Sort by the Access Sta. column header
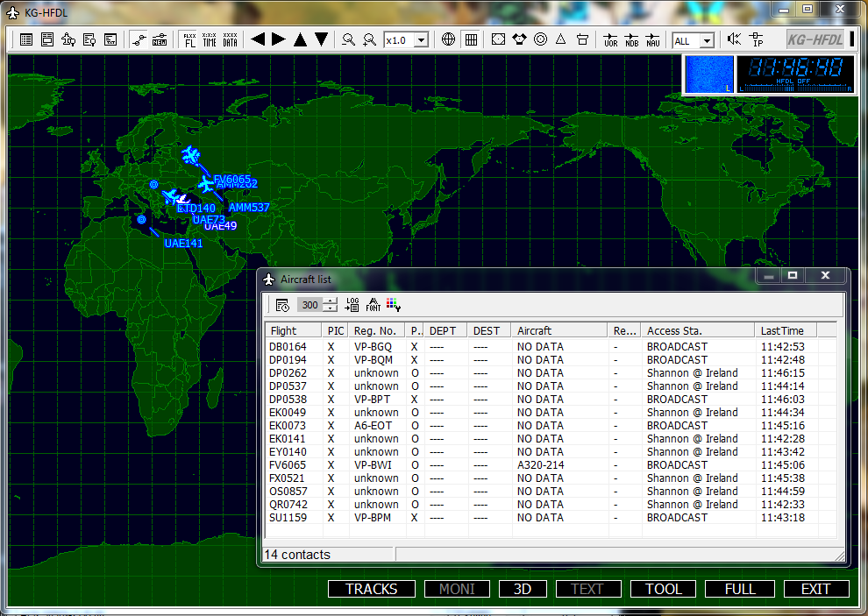 (698, 330)
